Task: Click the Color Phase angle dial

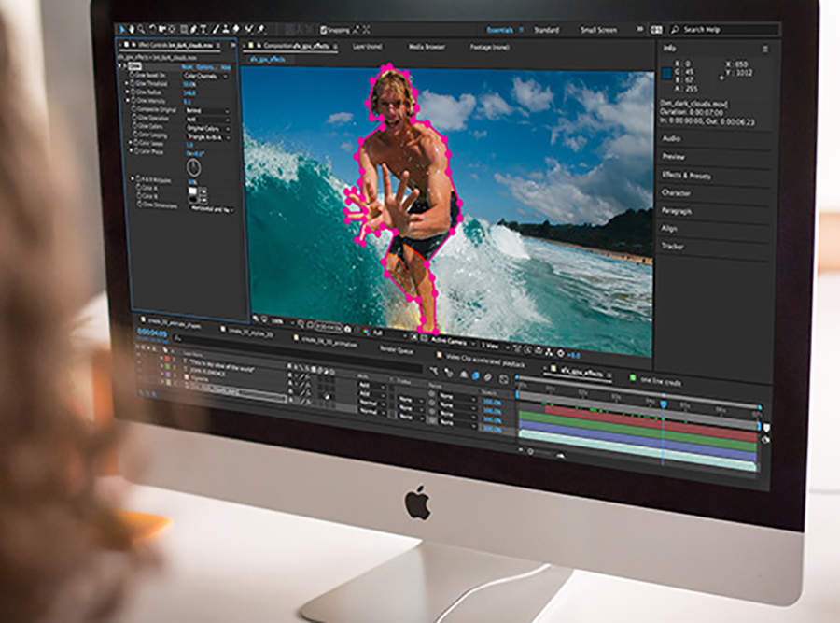Action: [193, 167]
